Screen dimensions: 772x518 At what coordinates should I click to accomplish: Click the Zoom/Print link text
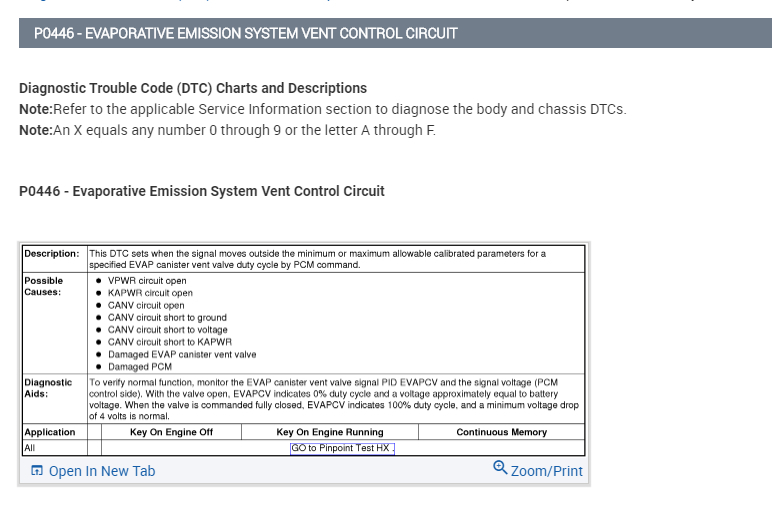coord(546,471)
